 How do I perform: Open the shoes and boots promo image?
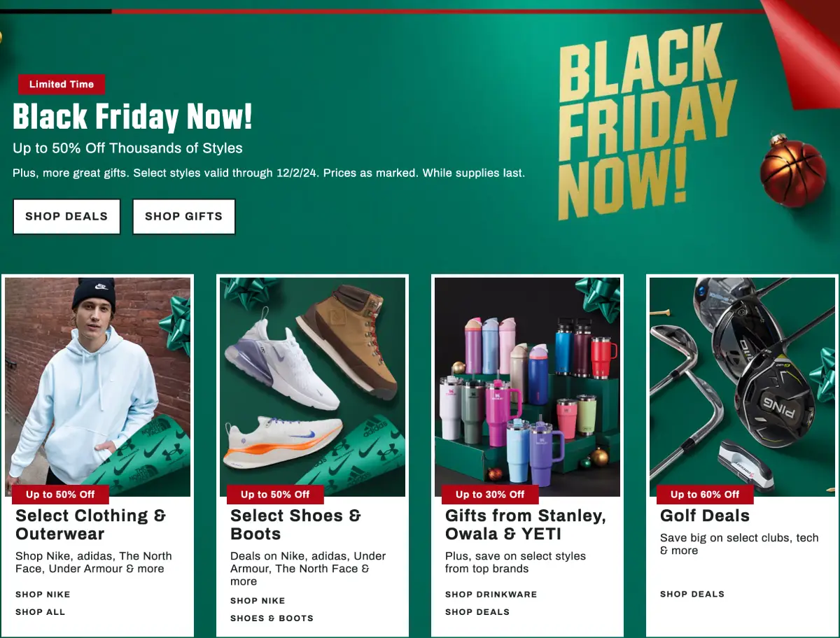click(312, 387)
